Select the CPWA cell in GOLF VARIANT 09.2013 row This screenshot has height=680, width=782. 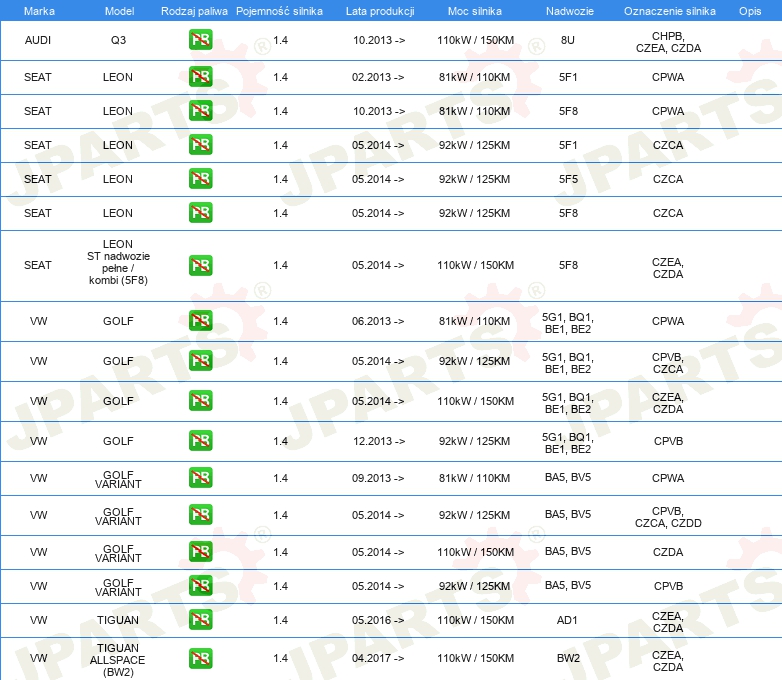(x=668, y=478)
